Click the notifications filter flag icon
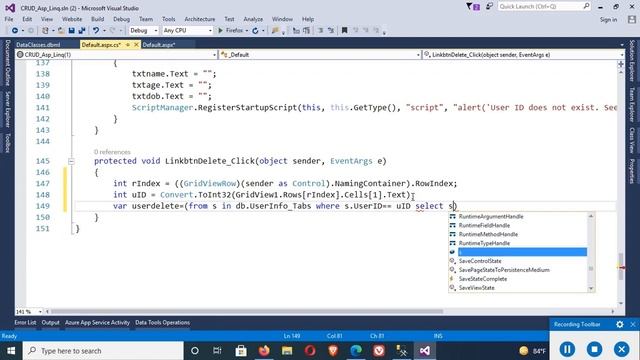Viewport: 640px width, 360px height. [x=473, y=7]
